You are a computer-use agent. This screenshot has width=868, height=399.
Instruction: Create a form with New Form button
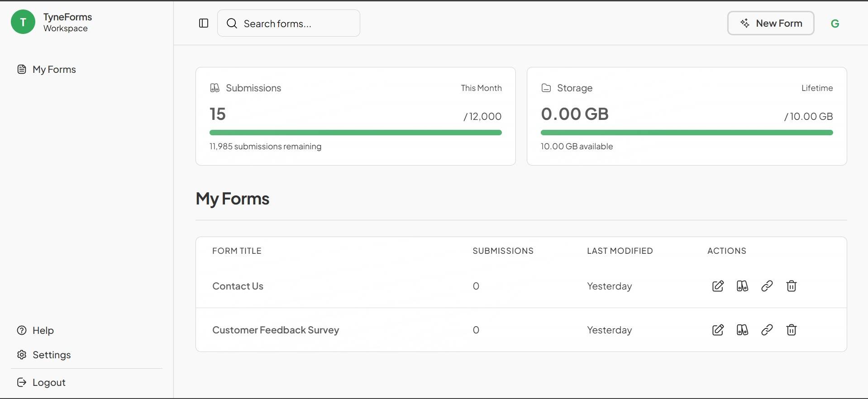tap(770, 23)
